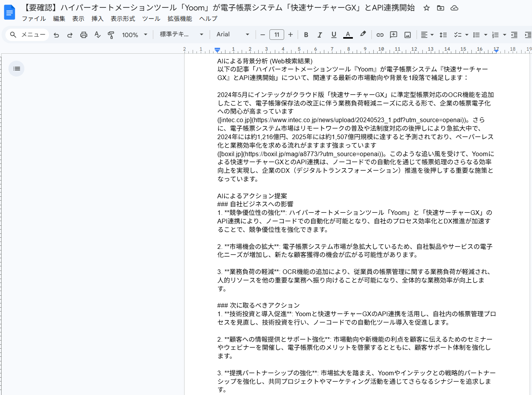Click the text '**技術投資と導入促進**'

point(258,314)
